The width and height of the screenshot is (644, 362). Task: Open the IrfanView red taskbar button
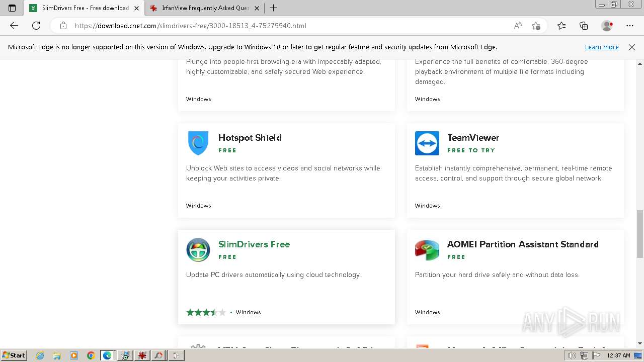point(142,355)
